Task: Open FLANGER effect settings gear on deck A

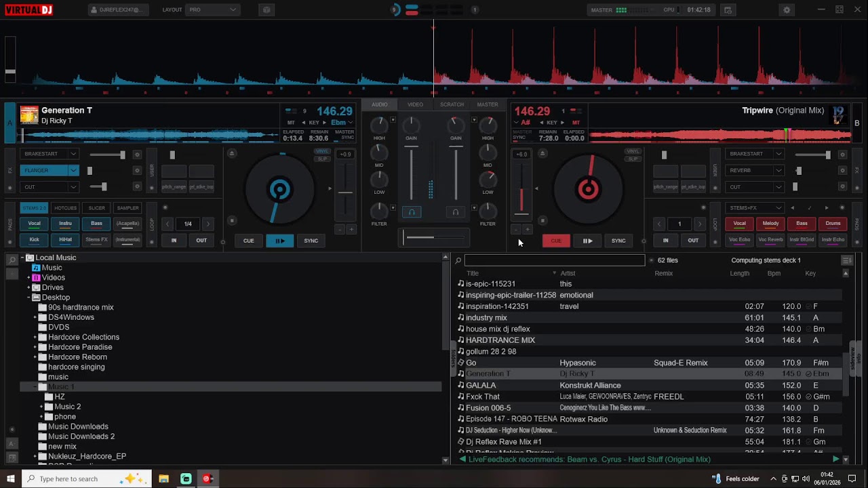Action: point(137,171)
